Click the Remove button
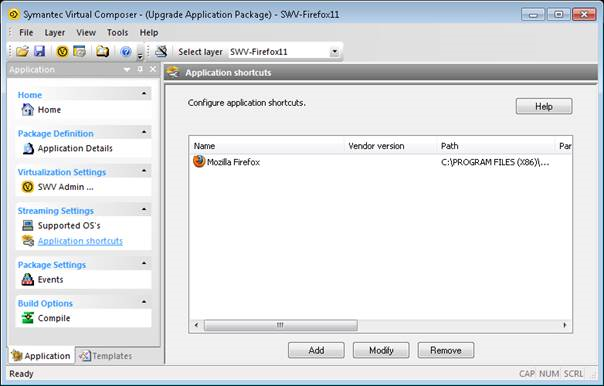 coord(446,350)
